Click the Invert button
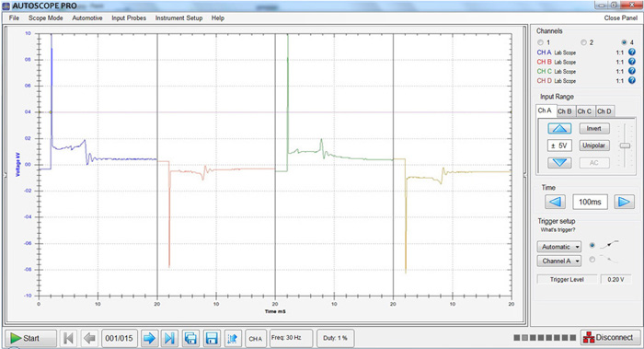Image resolution: width=644 pixels, height=349 pixels. coord(594,129)
